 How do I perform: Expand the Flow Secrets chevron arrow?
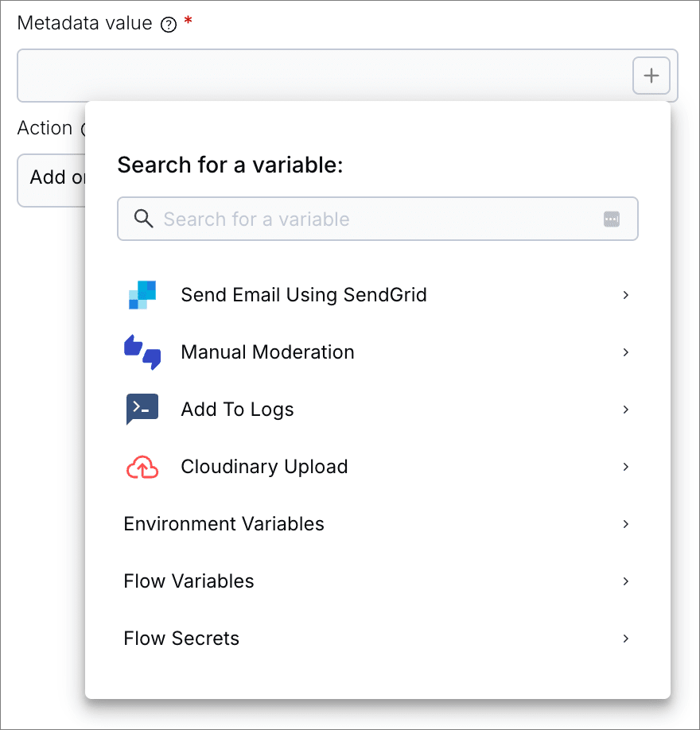[626, 639]
